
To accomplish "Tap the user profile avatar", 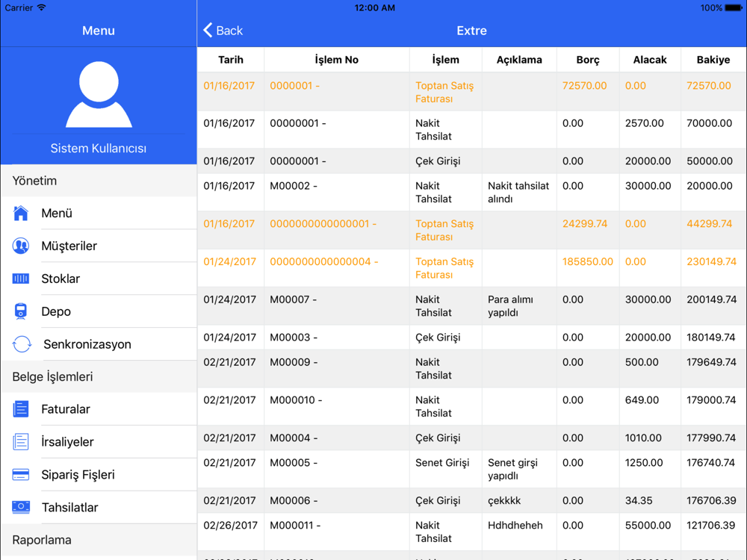I will point(99,95).
